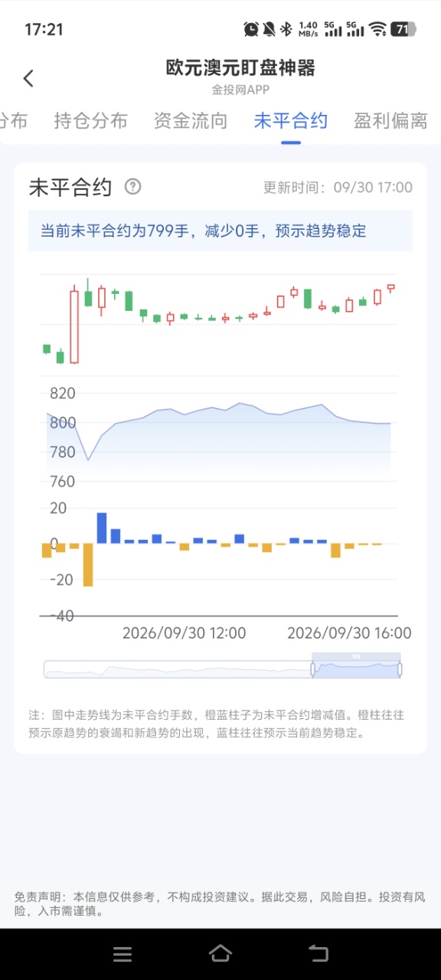The width and height of the screenshot is (441, 980).
Task: Click the tallest blue bar in histogram
Action: (x=102, y=528)
